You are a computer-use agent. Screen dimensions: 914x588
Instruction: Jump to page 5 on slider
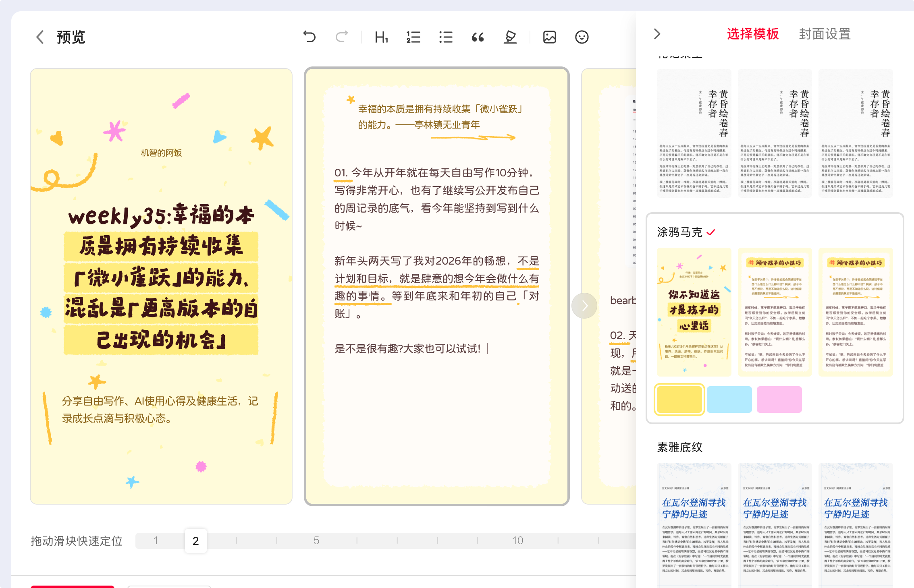tap(316, 540)
